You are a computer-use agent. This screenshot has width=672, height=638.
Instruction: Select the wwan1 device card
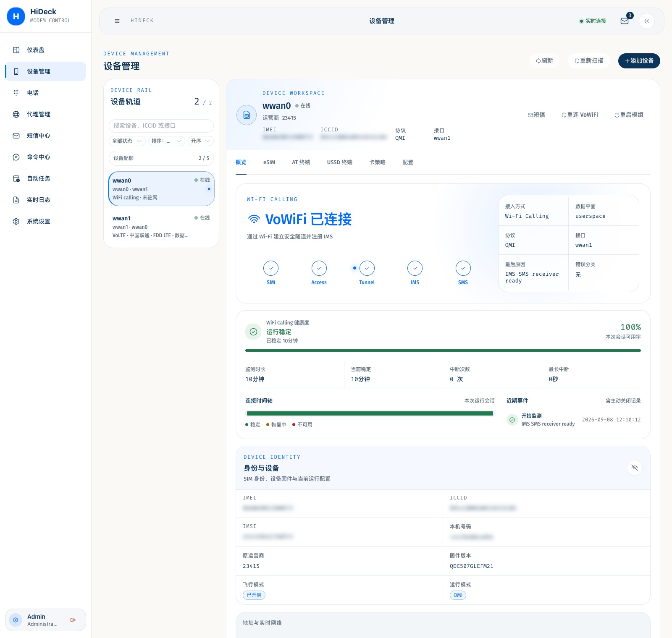click(161, 226)
